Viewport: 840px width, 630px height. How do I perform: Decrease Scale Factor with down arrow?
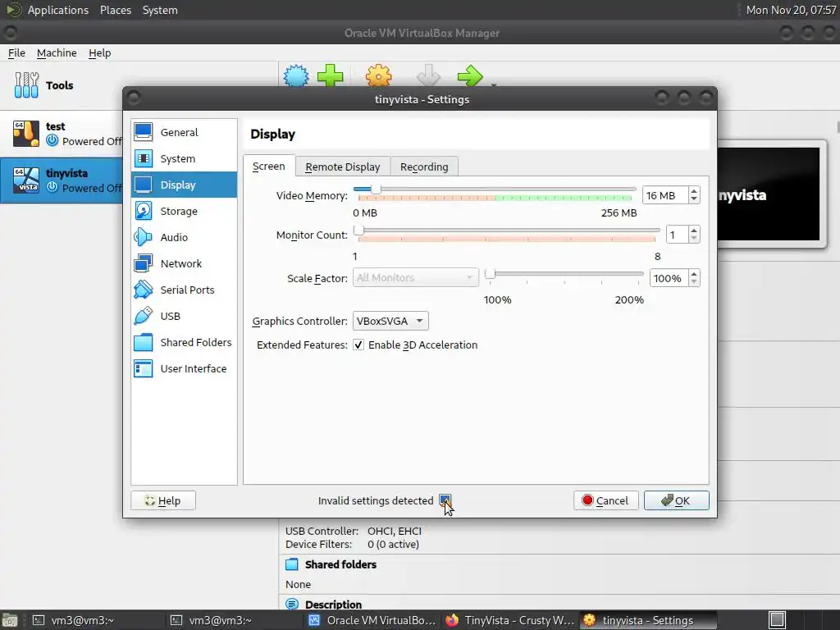(x=694, y=282)
